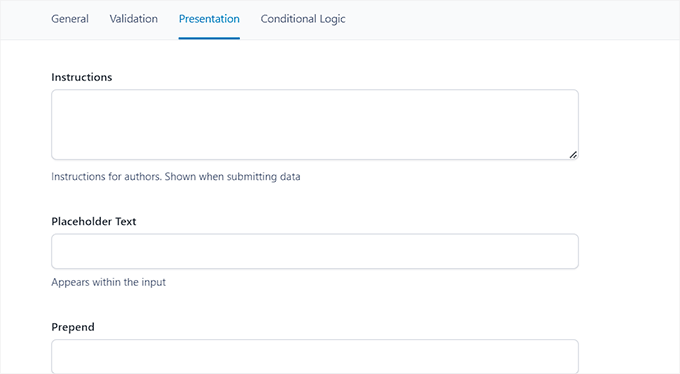This screenshot has width=680, height=374.
Task: Select the Presentation tab
Action: 209,20
